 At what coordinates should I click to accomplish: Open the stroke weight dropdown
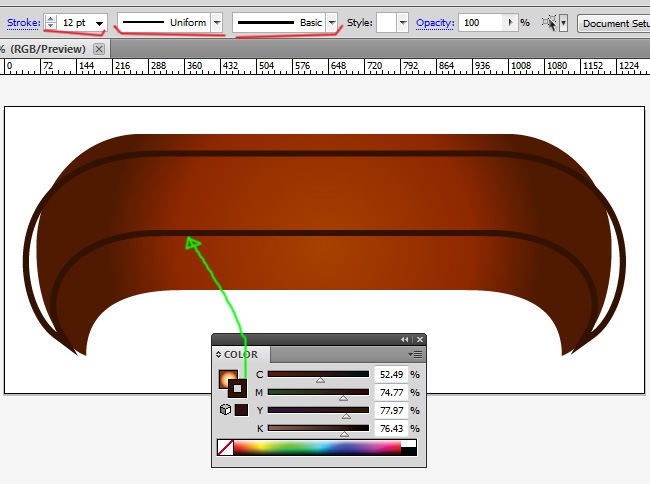click(x=99, y=23)
